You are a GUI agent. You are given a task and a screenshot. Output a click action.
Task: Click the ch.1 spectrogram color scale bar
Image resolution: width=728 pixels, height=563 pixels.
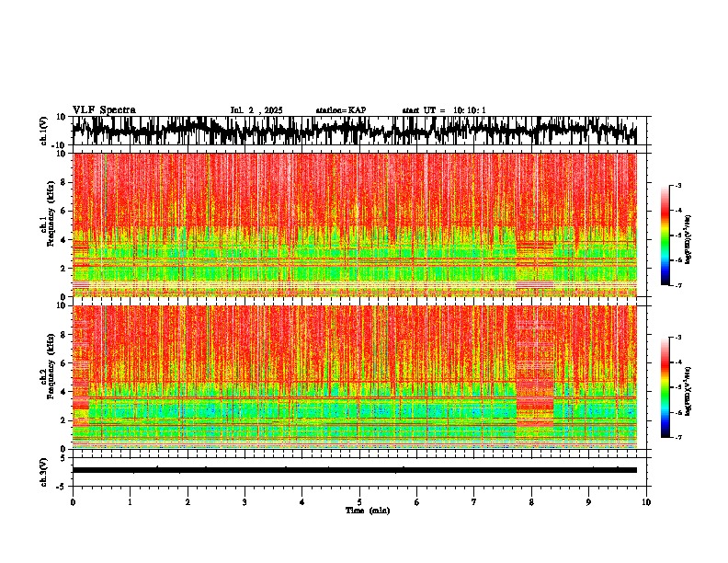(x=665, y=236)
